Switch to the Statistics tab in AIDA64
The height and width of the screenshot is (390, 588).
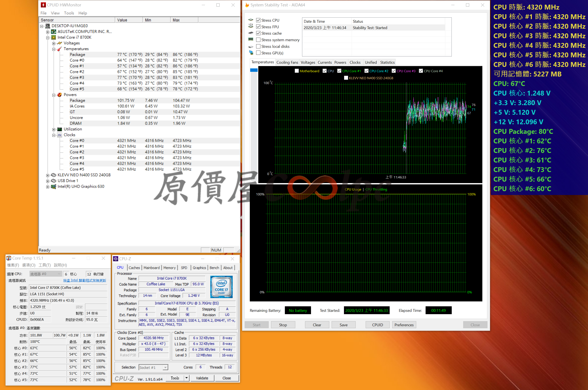coord(387,62)
